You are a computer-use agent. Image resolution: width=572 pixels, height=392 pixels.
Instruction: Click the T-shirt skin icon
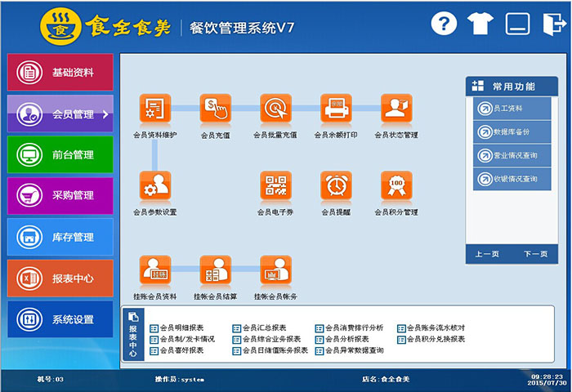coord(480,24)
